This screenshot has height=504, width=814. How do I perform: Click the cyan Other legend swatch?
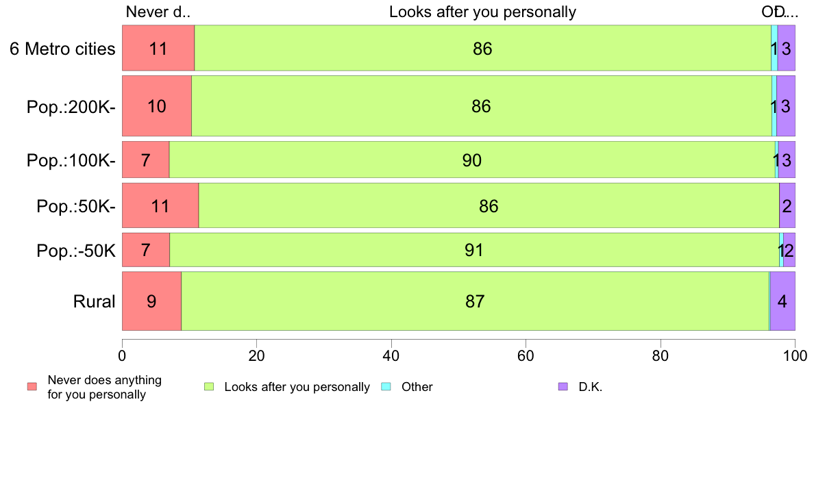386,387
